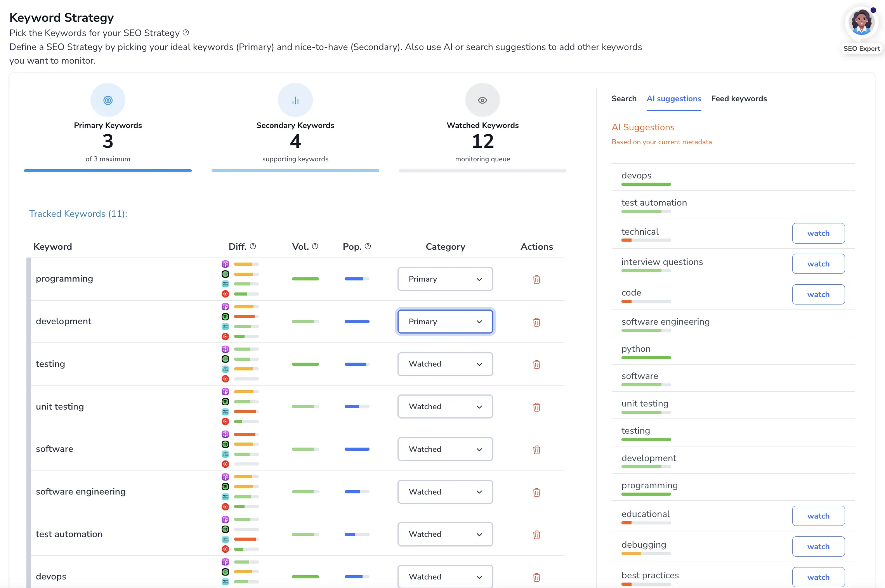This screenshot has width=885, height=588.
Task: Click the Vol. help icon
Action: click(315, 246)
